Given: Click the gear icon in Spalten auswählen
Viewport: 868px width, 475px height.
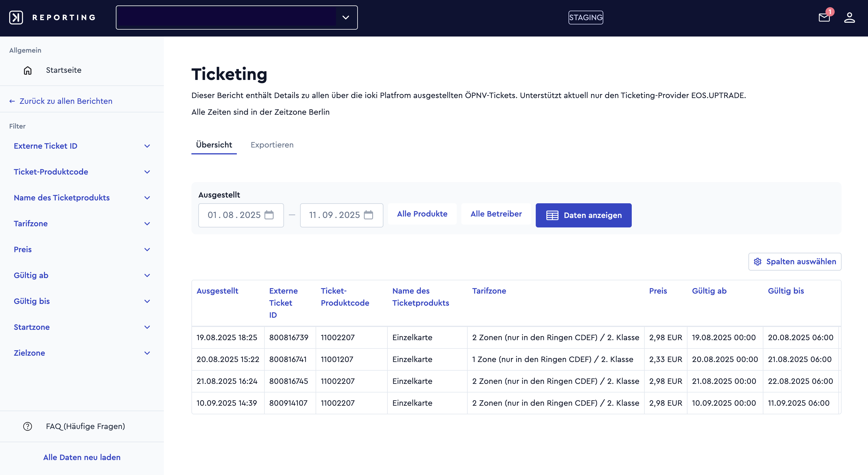Looking at the screenshot, I should [x=757, y=262].
